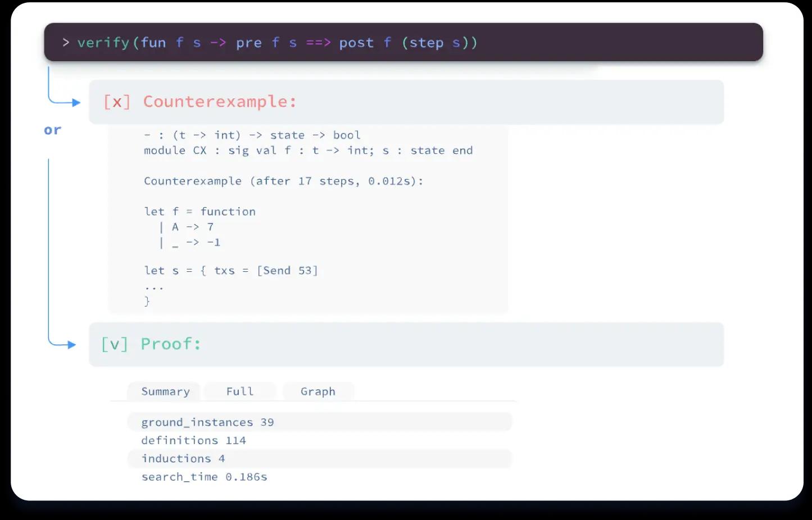
Task: Click the [v] proof marker
Action: pyautogui.click(x=115, y=344)
